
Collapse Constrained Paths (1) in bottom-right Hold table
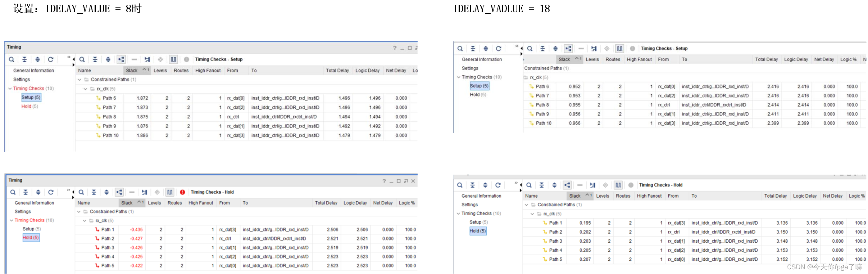coord(527,205)
